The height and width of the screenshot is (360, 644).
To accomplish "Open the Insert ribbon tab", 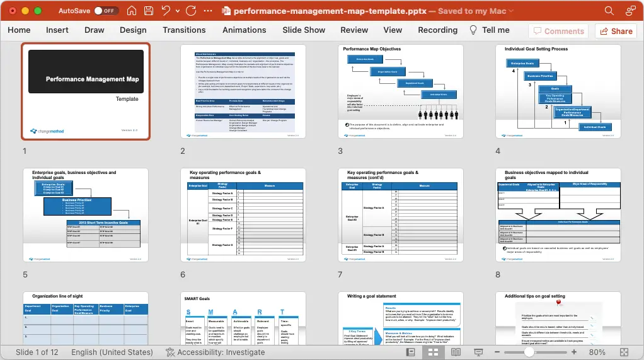I will [x=57, y=30].
